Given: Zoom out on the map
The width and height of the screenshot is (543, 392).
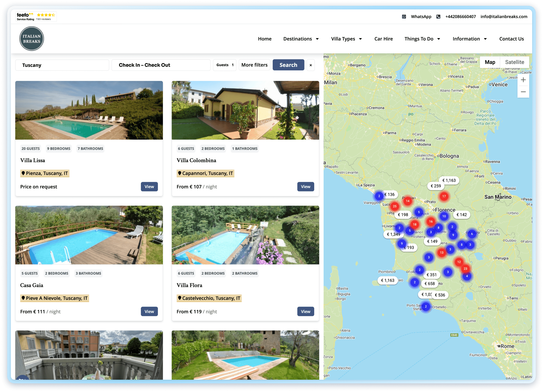Looking at the screenshot, I should tap(523, 92).
